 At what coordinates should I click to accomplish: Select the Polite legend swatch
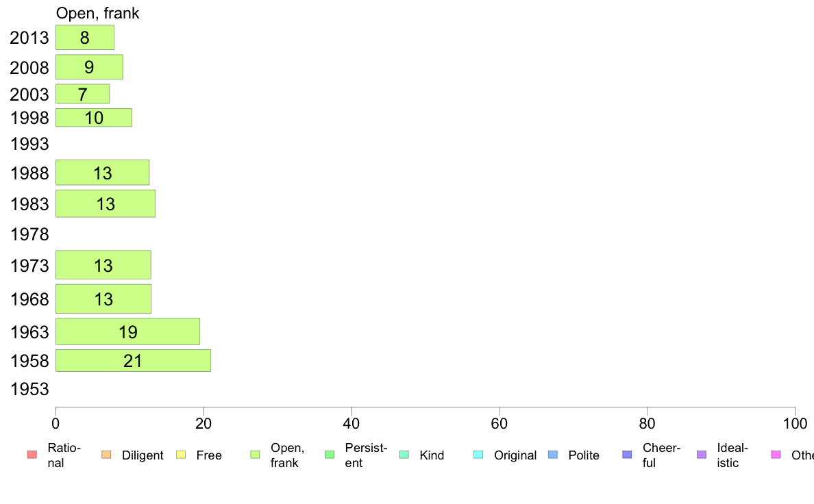(553, 455)
